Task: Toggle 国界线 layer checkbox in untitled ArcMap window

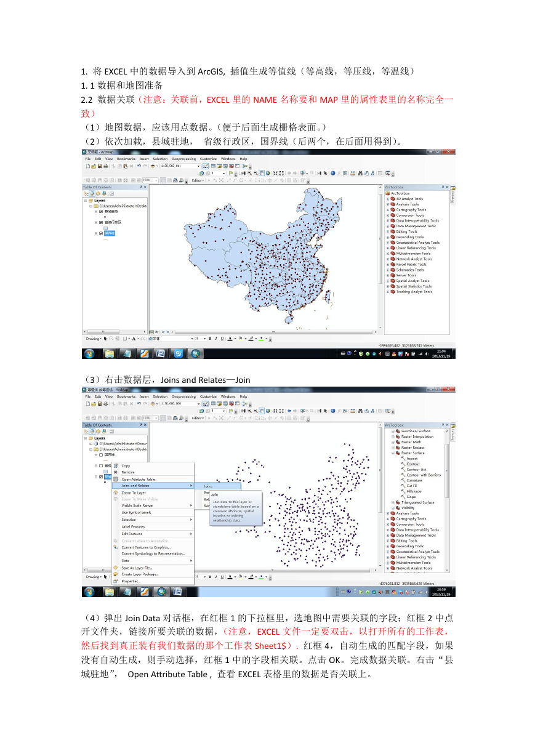Action: (x=101, y=233)
